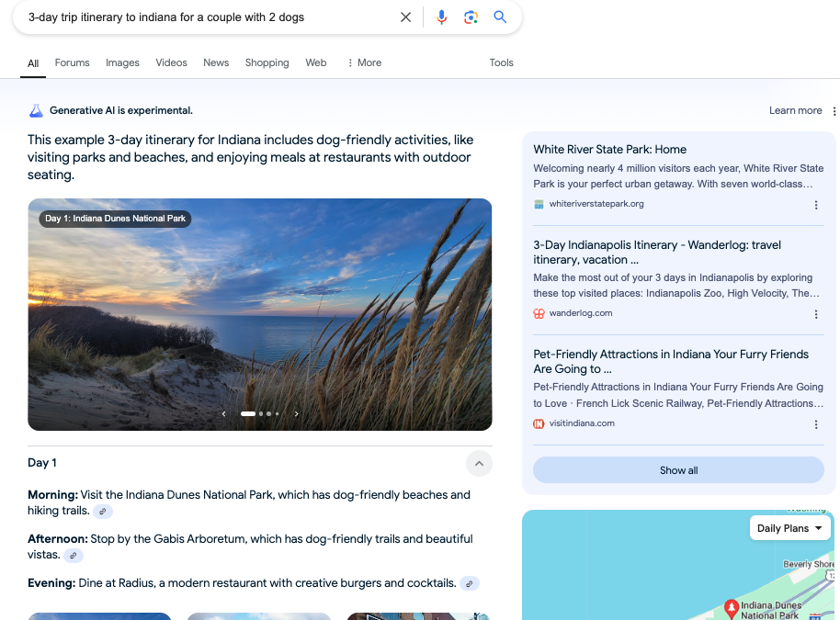The image size is (840, 620).
Task: Open White River State Park: Home link
Action: tap(609, 150)
